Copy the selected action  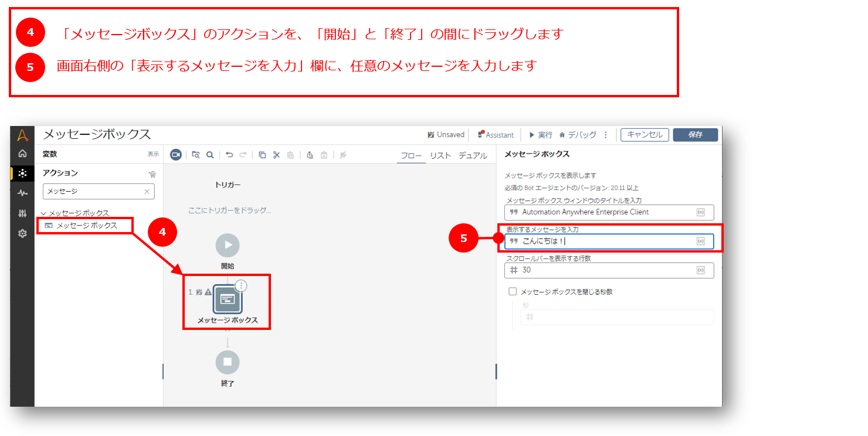coord(262,155)
